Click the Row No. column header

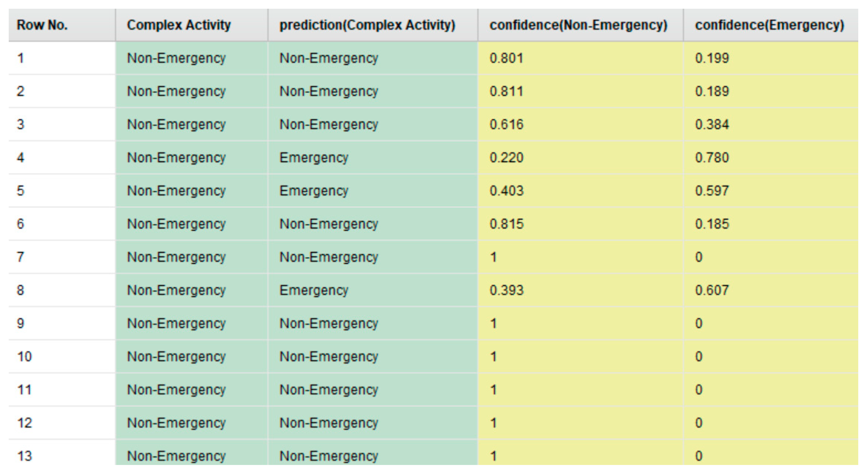pyautogui.click(x=42, y=25)
